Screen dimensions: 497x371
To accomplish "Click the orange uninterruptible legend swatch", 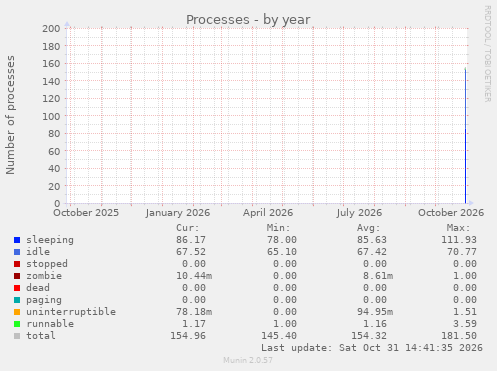I will [x=17, y=312].
